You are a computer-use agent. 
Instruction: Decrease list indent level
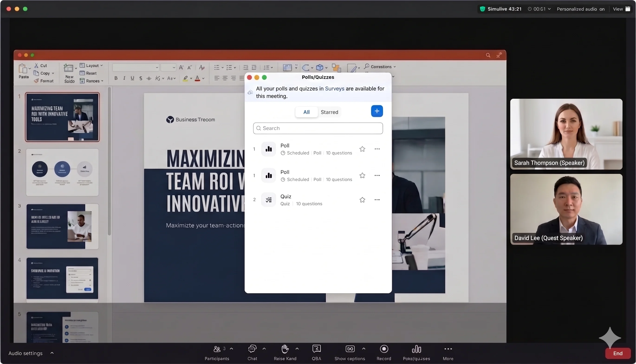(x=246, y=68)
